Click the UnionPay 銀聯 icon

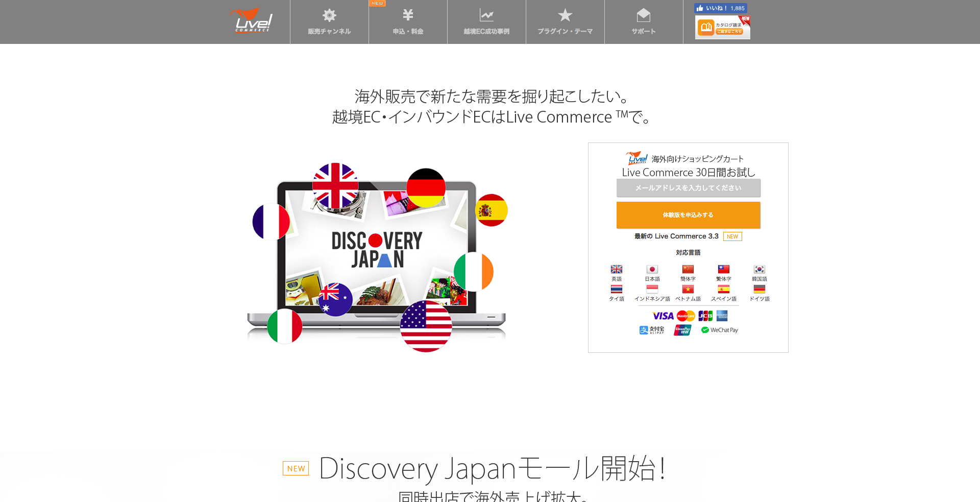(682, 330)
